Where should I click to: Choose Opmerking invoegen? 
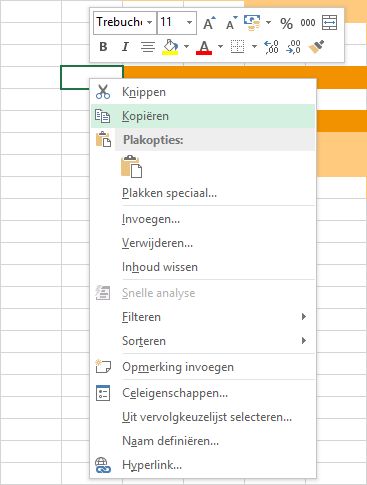203,367
